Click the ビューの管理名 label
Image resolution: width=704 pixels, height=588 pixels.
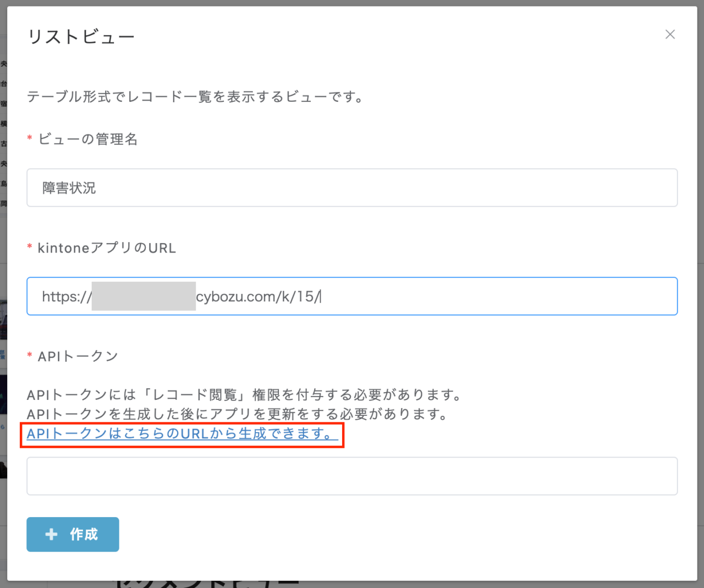pos(87,139)
